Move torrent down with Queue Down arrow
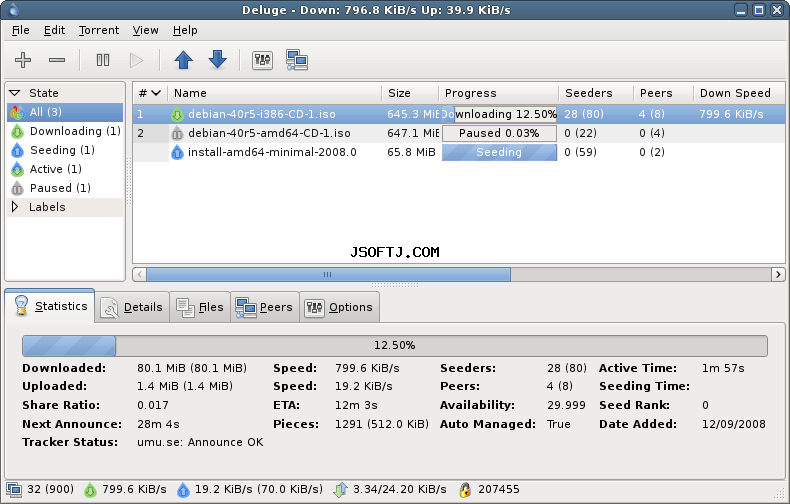The image size is (790, 504). click(218, 59)
